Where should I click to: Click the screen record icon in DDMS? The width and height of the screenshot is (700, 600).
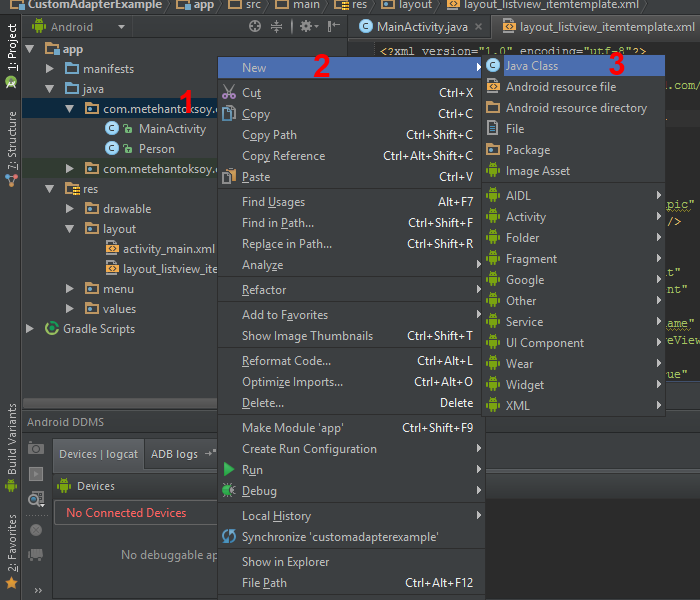(36, 474)
